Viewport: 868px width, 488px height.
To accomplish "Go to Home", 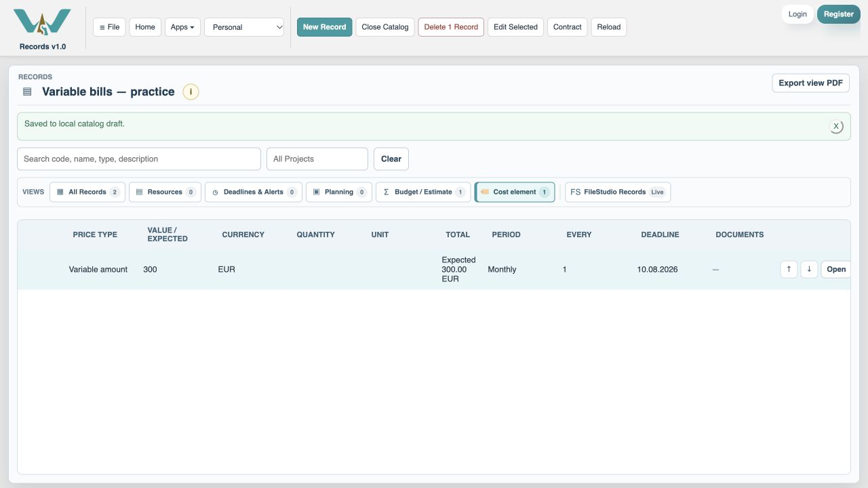I will [145, 27].
